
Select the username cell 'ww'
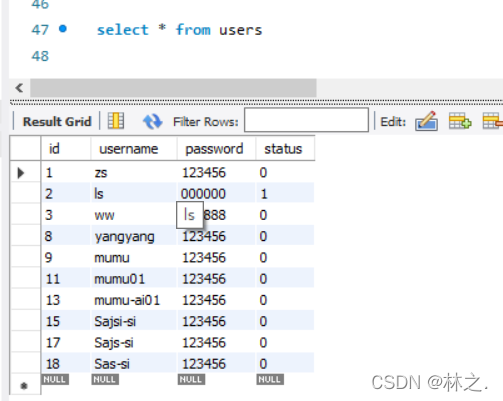tap(134, 215)
